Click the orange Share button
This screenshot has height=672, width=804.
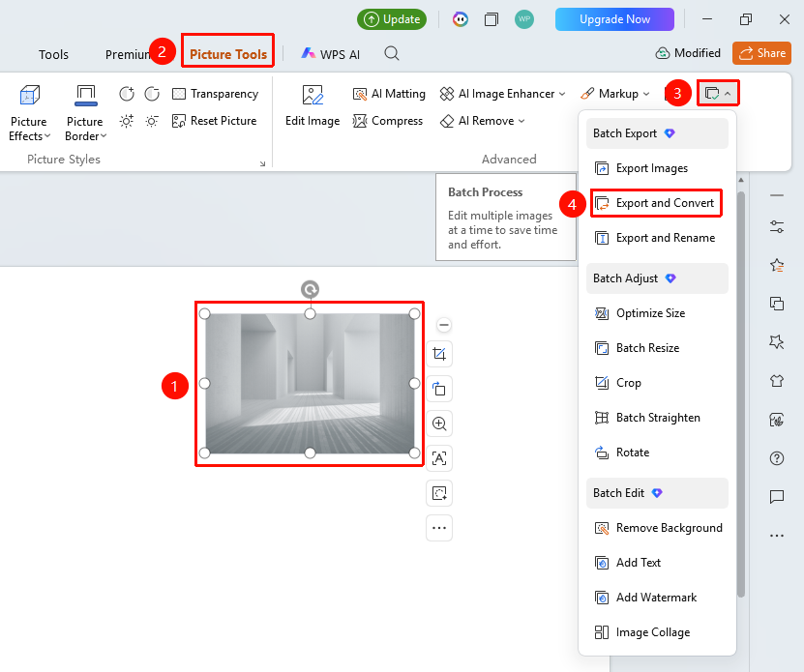pos(762,53)
